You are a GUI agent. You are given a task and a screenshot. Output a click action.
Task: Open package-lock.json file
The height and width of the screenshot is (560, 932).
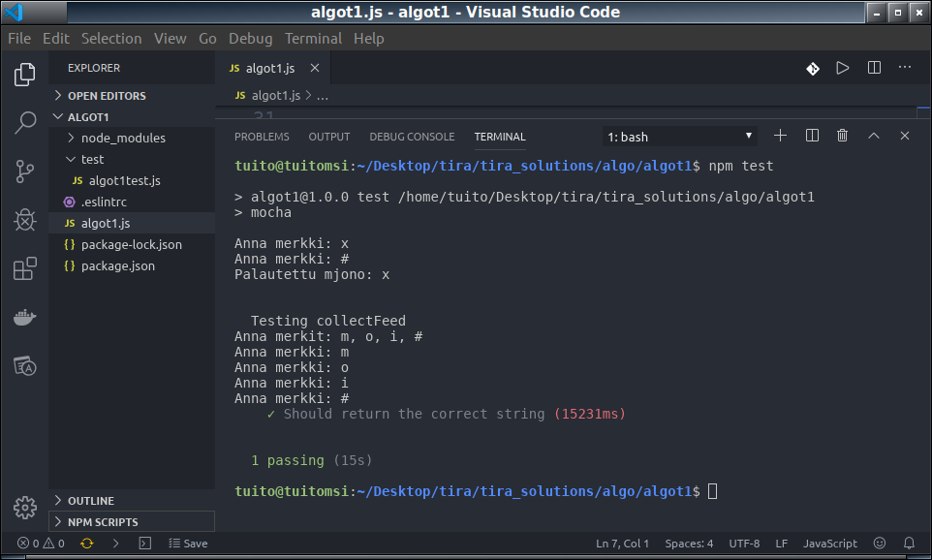point(132,245)
